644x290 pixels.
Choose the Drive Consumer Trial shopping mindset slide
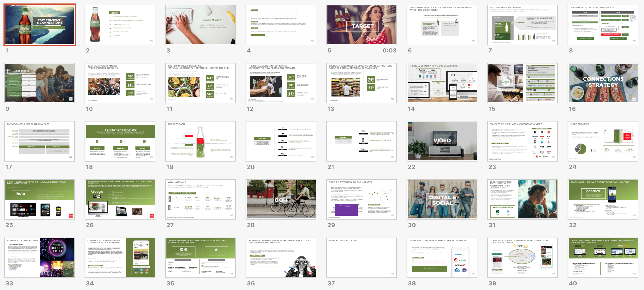pyautogui.click(x=603, y=258)
